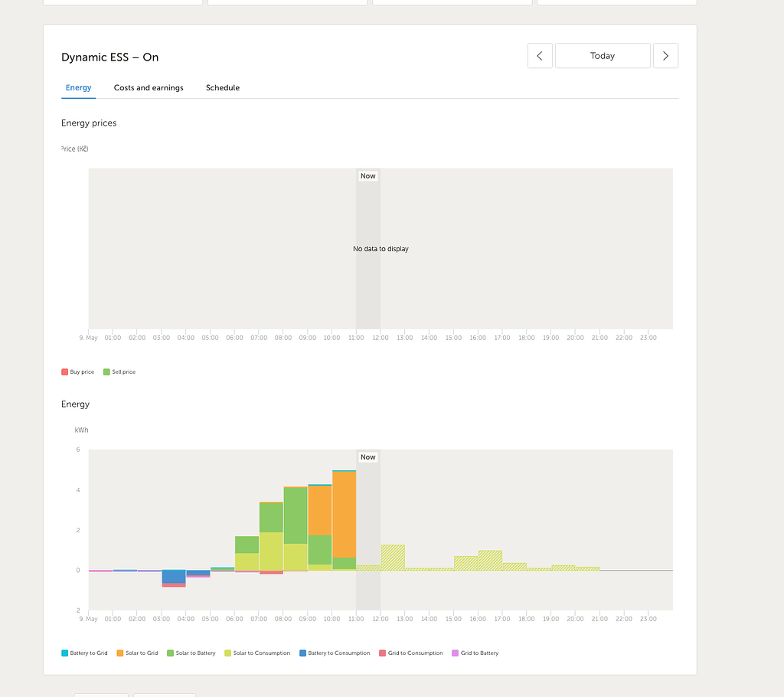
Task: Open the Schedule tab
Action: click(223, 87)
